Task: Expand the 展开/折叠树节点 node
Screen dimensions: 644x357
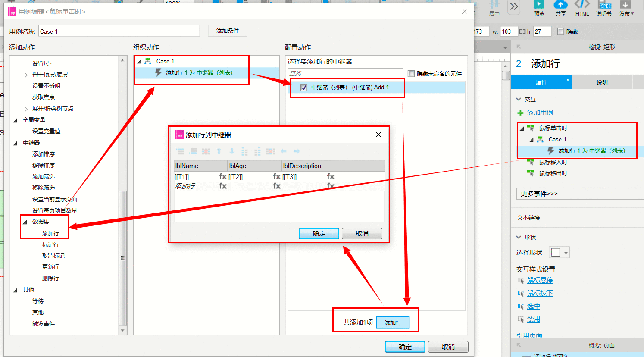Action: click(26, 109)
